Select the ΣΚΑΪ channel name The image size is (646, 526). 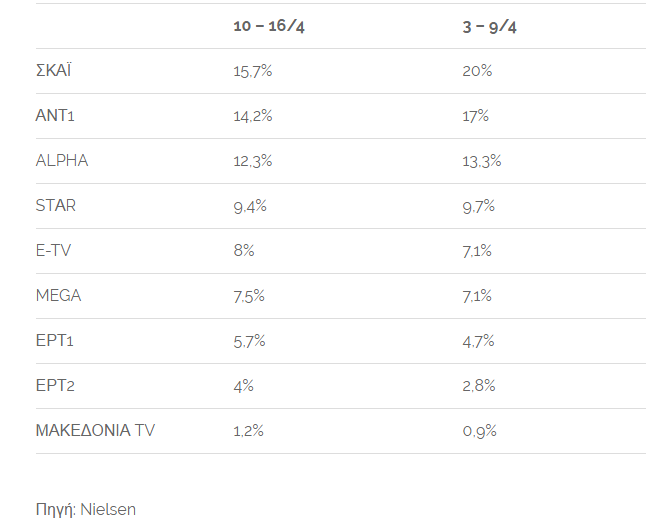(x=53, y=71)
